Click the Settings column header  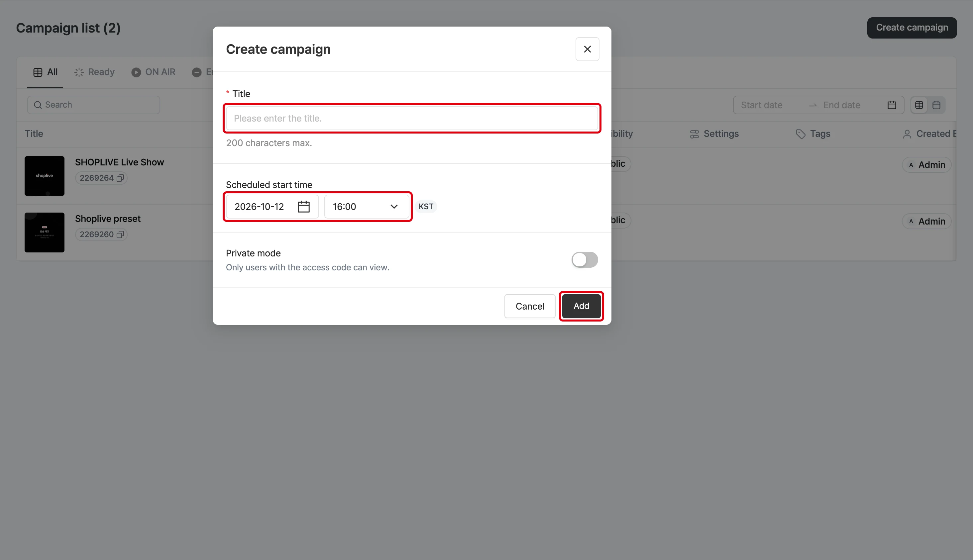coord(714,134)
